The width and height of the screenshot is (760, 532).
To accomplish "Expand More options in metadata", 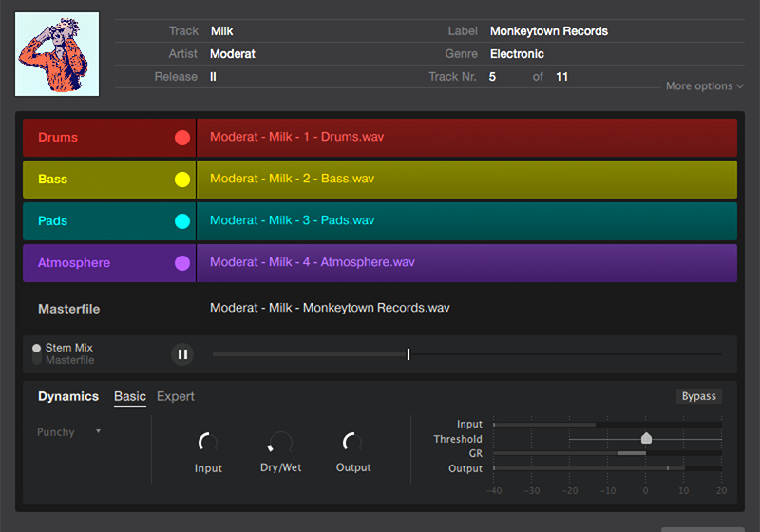I will [705, 85].
